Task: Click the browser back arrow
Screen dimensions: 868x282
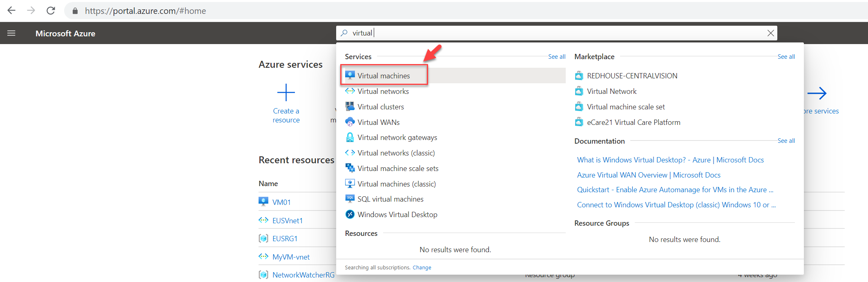Action: click(11, 11)
